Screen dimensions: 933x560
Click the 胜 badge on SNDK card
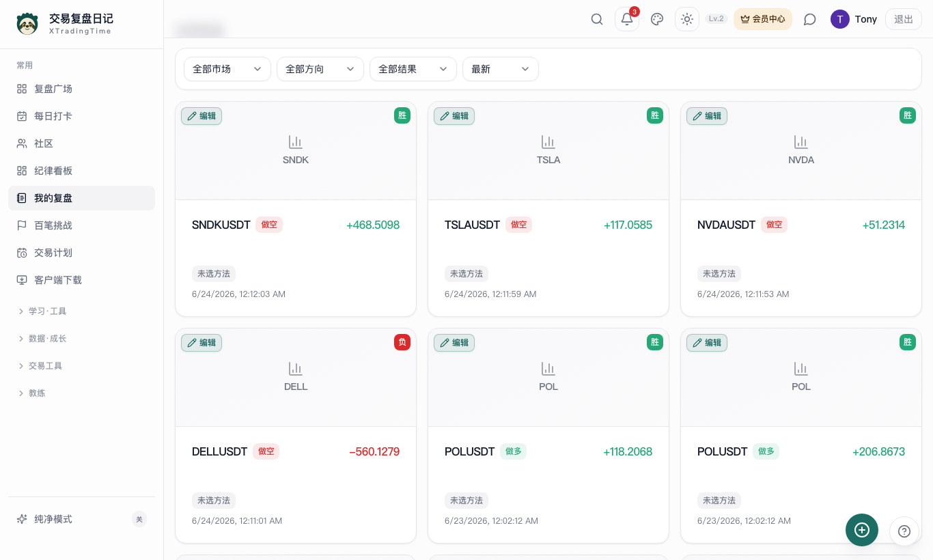(402, 115)
